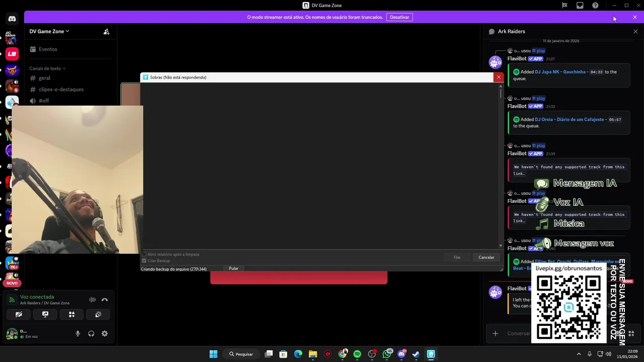The image size is (644, 362).
Task: Click the volume icon in system tray
Action: (x=608, y=354)
